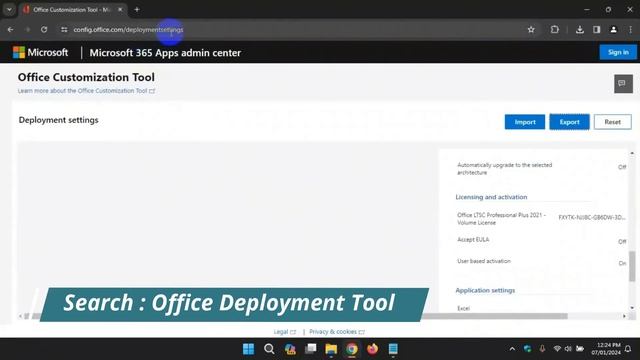
Task: Click the browser forward arrow
Action: [x=27, y=29]
